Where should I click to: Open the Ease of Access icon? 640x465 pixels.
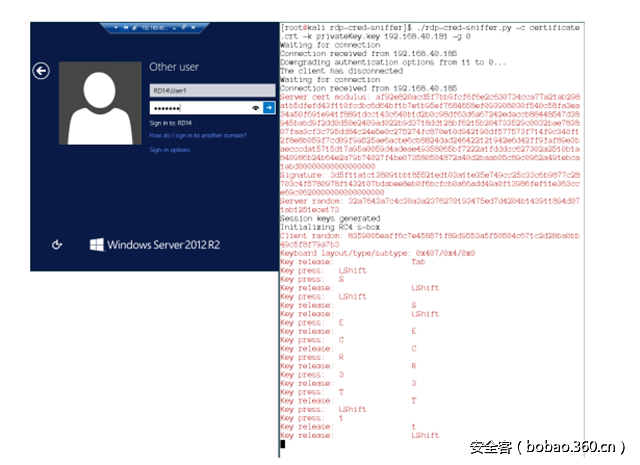(x=57, y=245)
